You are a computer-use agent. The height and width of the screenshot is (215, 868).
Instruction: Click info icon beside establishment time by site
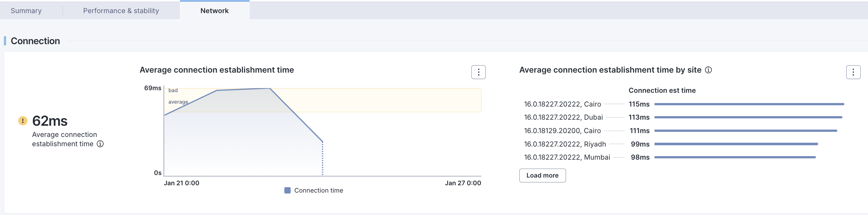pos(708,70)
